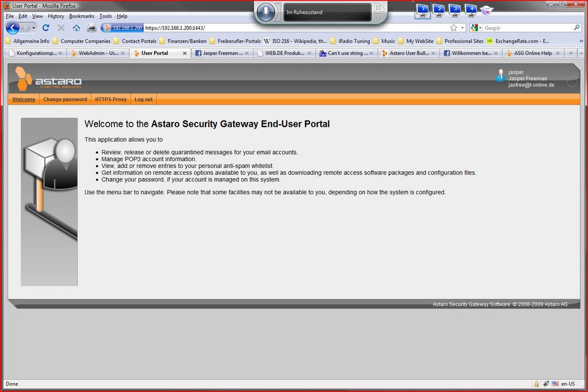Click inside the Google search field

click(x=525, y=28)
